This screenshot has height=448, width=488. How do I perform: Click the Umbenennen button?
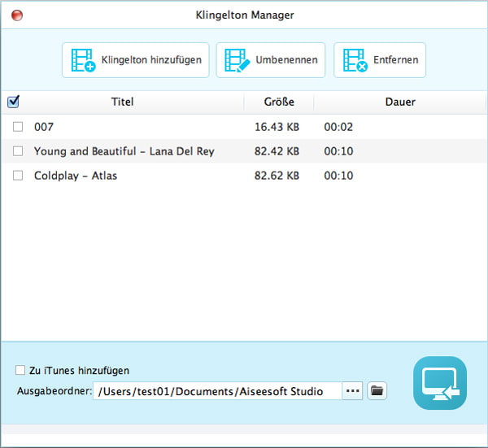(271, 60)
